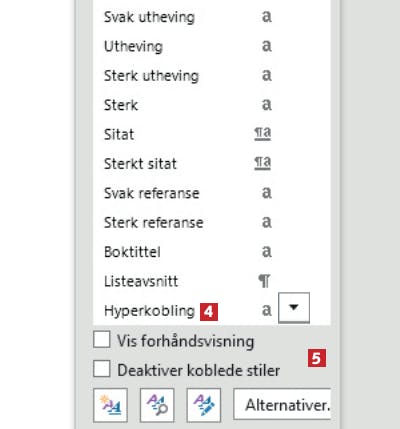Click linked style icon beside Sitat
Viewport: 400px width, 429px height.
pos(263,134)
